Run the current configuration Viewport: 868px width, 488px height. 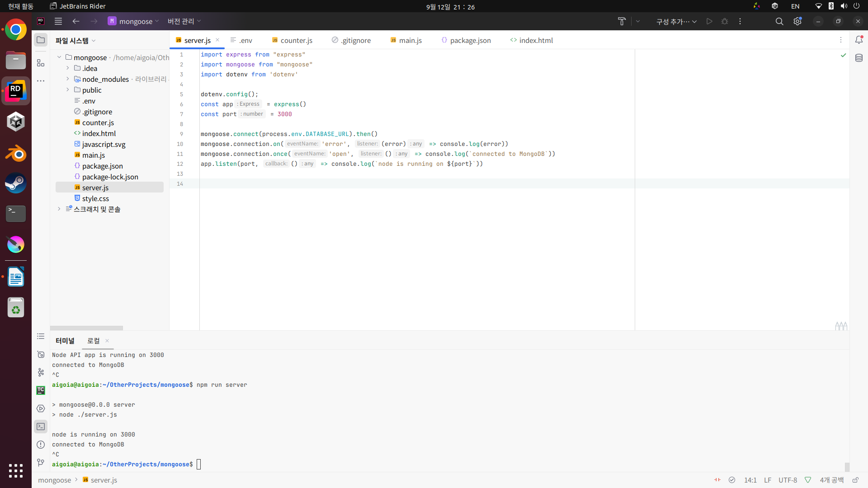[709, 21]
